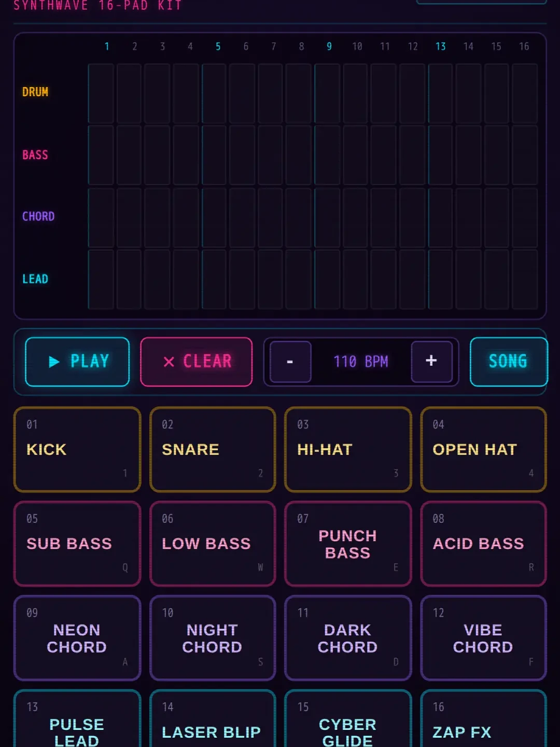560x747 pixels.
Task: Enable BASS row step 7
Action: [271, 155]
